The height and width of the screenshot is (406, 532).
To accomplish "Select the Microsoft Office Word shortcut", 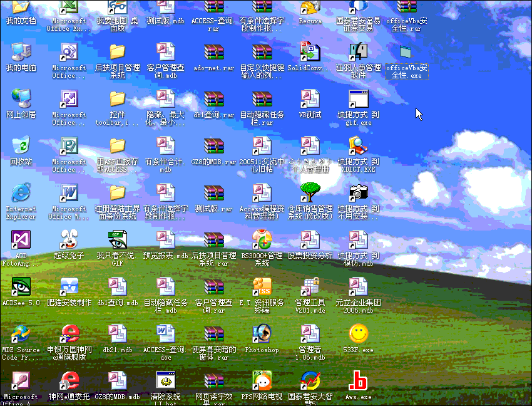I will tap(69, 193).
